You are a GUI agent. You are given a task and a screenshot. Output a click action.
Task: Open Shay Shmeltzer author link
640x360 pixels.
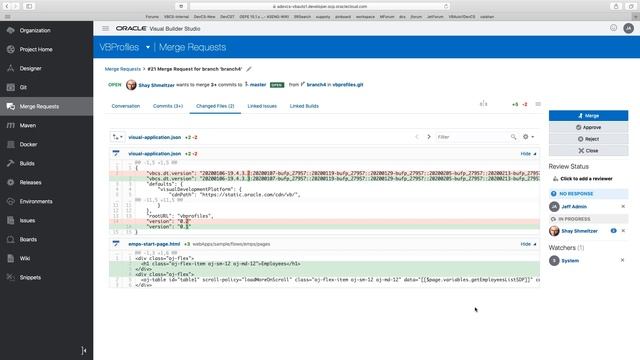tap(156, 85)
